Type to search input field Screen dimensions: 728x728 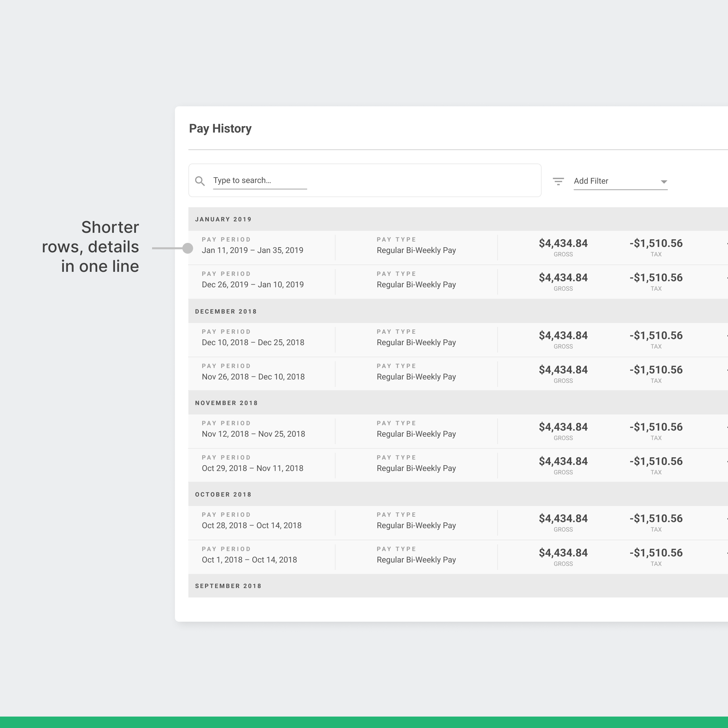point(260,181)
